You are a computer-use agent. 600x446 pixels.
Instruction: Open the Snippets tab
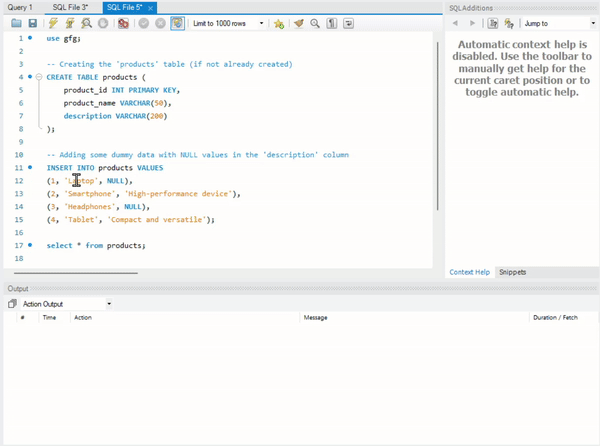point(512,272)
